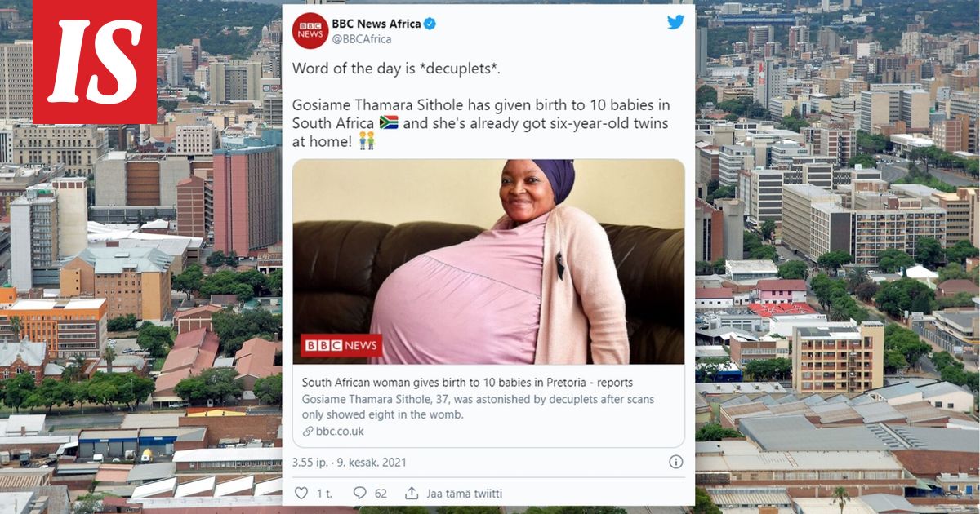Open the BBC News Africa profile avatar
This screenshot has height=514, width=980.
coord(310,31)
